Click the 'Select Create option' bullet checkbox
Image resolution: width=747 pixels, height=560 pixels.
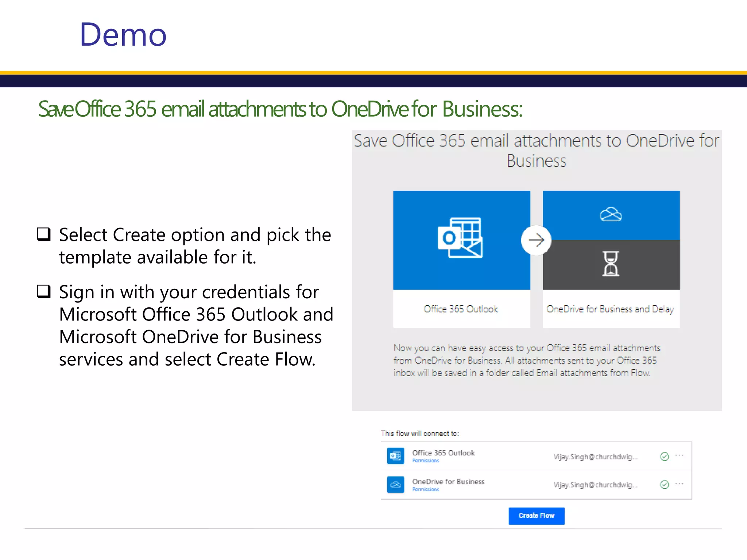coord(44,234)
